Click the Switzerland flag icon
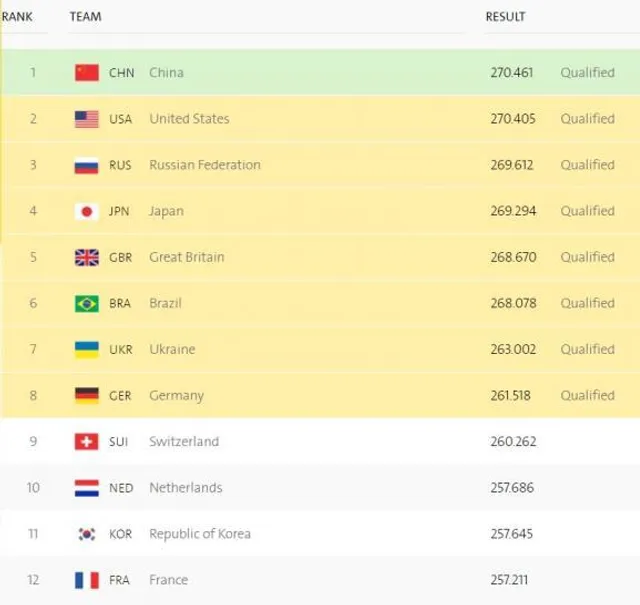Image resolution: width=640 pixels, height=605 pixels. pos(87,441)
